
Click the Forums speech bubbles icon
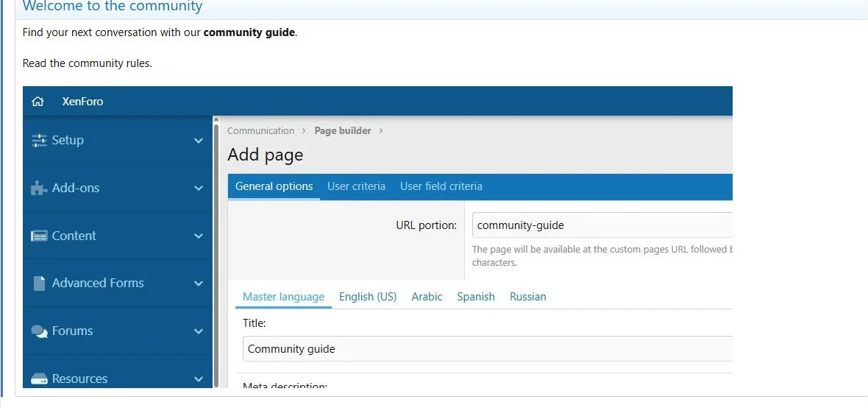coord(39,331)
